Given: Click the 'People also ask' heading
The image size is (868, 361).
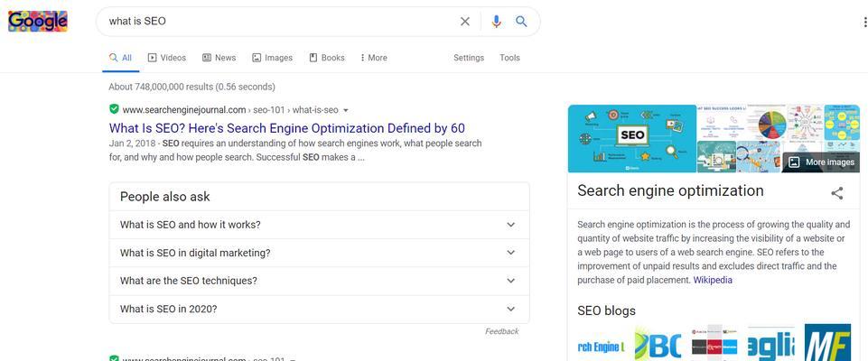Looking at the screenshot, I should 165,197.
